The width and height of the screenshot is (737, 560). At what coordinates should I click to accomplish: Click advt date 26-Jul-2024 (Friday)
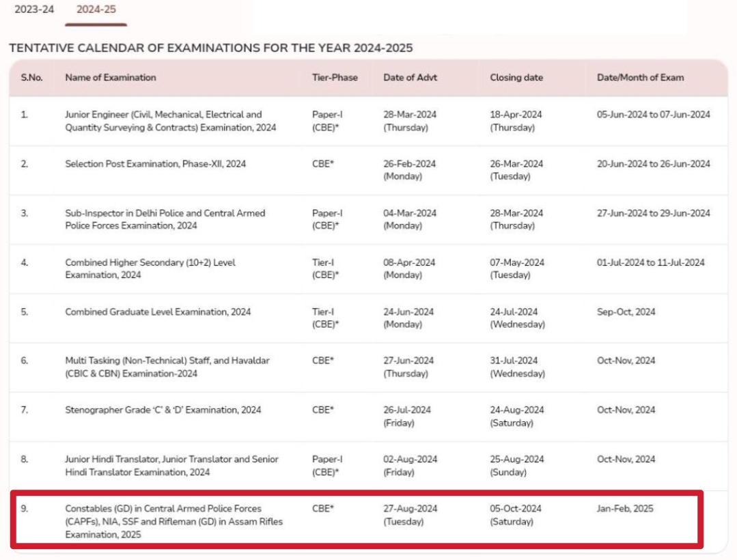pos(406,416)
